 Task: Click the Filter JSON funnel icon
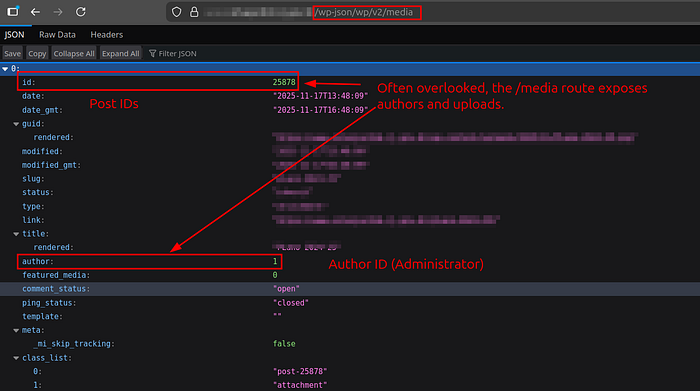(153, 54)
